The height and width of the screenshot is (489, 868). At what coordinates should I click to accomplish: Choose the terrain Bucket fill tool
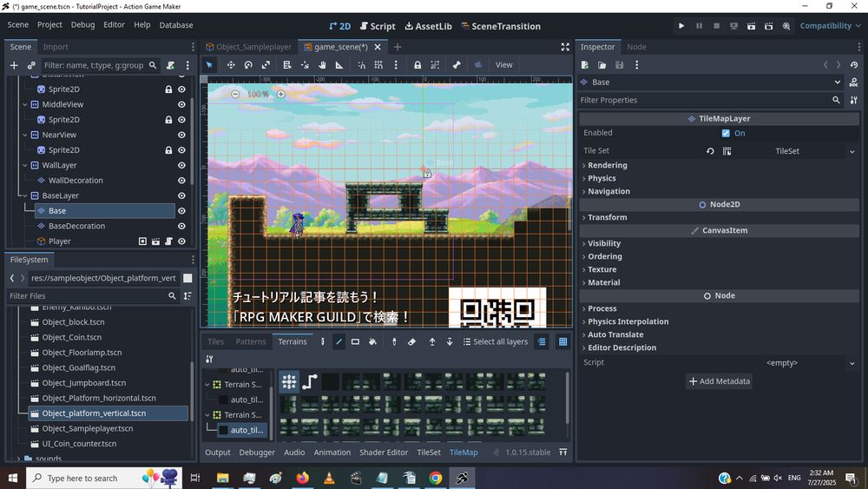click(x=372, y=341)
